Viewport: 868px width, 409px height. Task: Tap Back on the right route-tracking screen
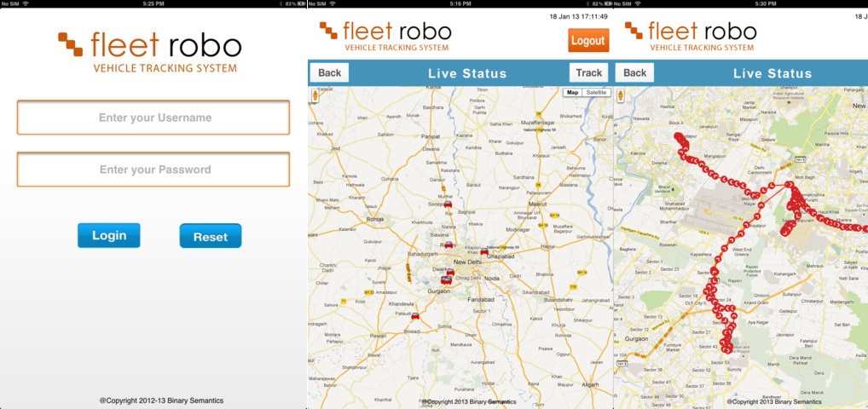(634, 72)
